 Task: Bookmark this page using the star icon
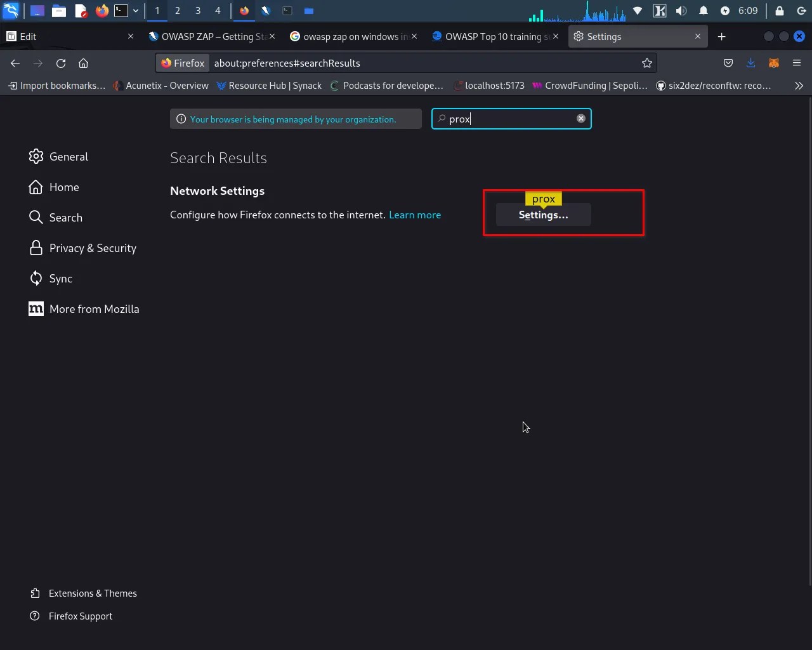click(646, 63)
